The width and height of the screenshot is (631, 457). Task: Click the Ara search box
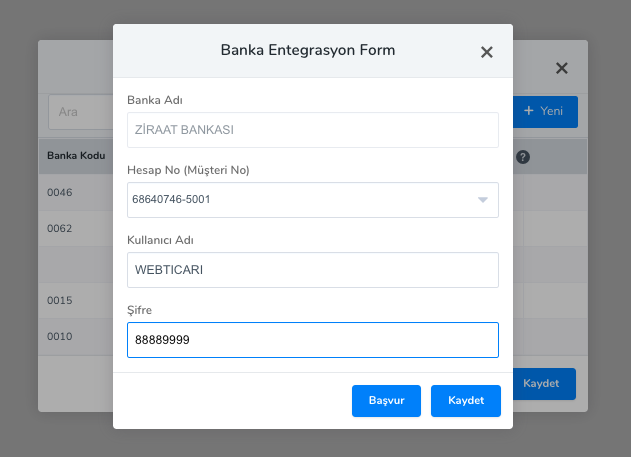(80, 111)
